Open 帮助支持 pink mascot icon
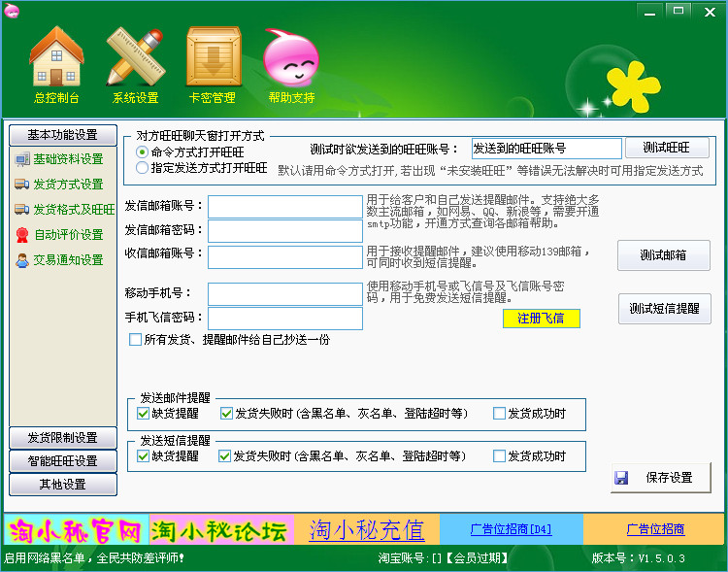The image size is (728, 572). click(291, 57)
